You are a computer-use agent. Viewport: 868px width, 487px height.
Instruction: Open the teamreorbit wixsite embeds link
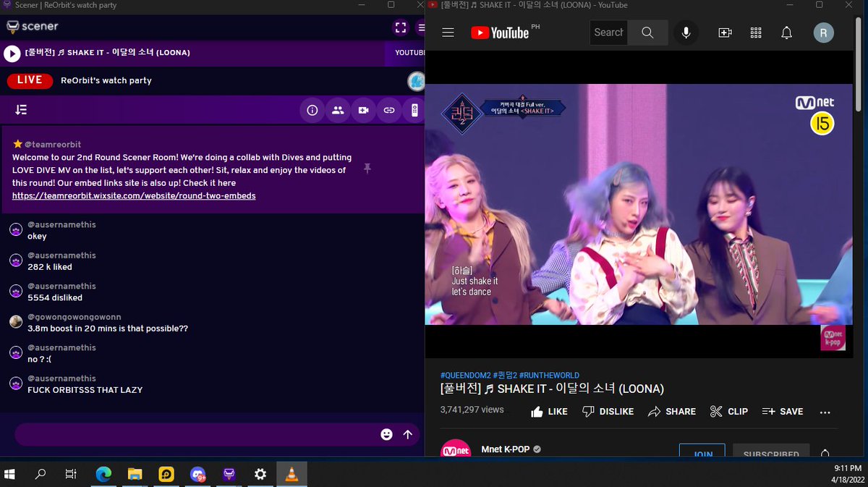pos(134,196)
